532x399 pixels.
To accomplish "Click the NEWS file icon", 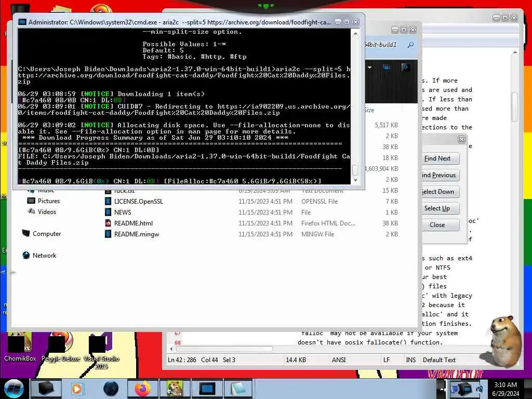I will 108,212.
